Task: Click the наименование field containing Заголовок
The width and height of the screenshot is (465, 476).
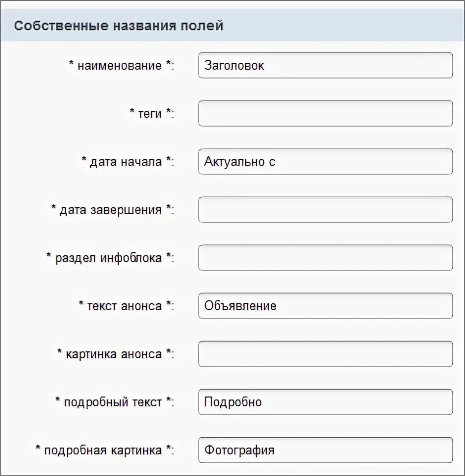Action: click(325, 65)
